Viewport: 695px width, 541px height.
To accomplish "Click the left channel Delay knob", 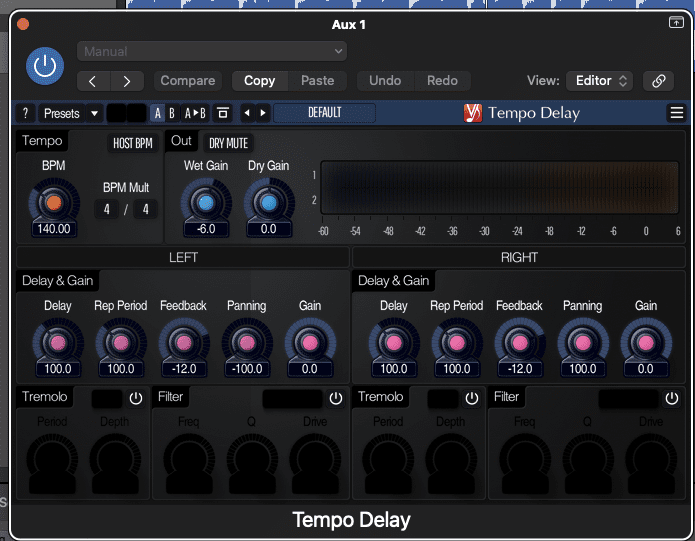I will pyautogui.click(x=58, y=343).
